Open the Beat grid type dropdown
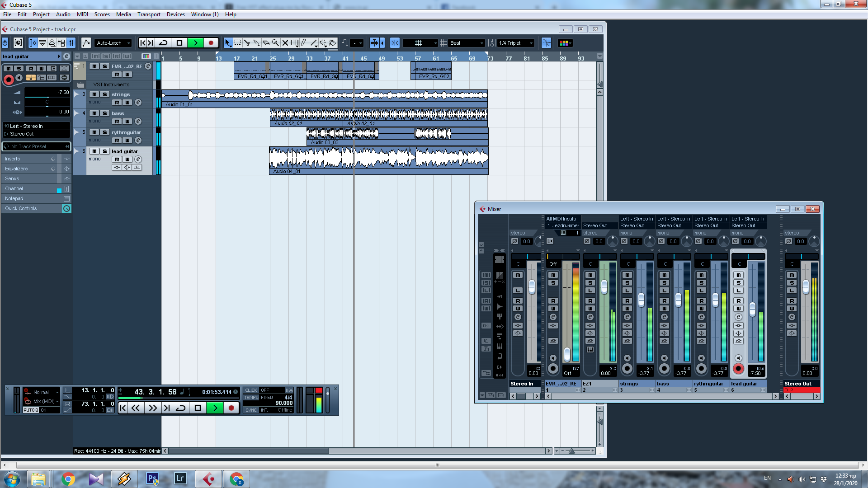The image size is (868, 488). pos(467,43)
